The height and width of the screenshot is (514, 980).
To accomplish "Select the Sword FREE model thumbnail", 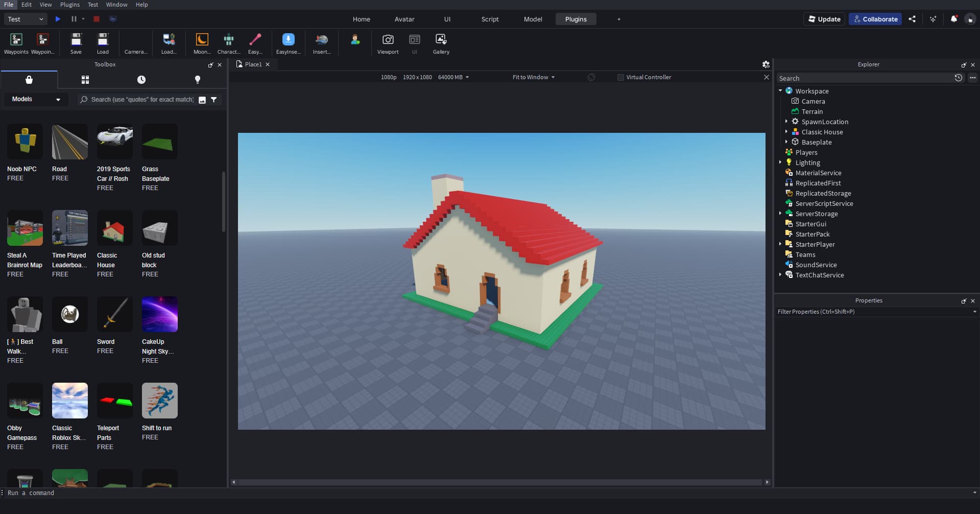I will pyautogui.click(x=114, y=314).
